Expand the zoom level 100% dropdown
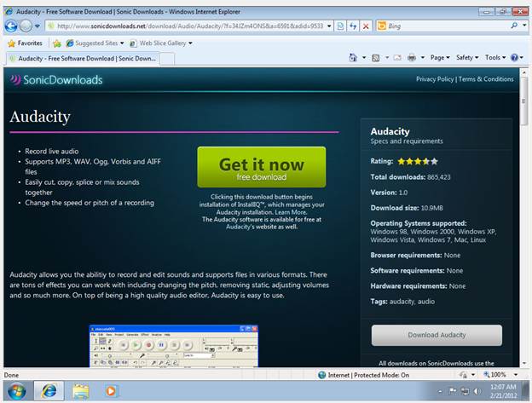This screenshot has height=403, width=532. click(x=515, y=375)
